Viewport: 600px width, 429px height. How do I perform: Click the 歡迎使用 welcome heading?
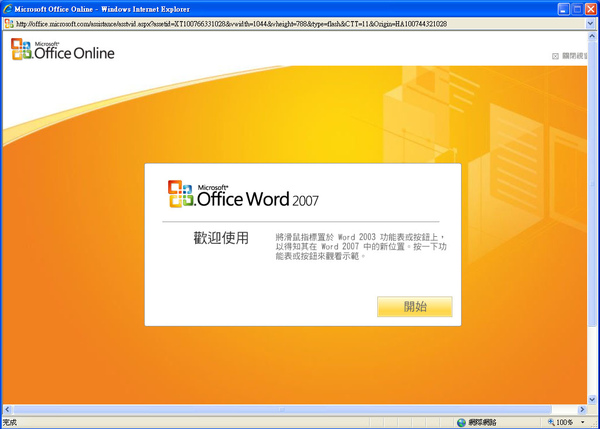coord(221,238)
